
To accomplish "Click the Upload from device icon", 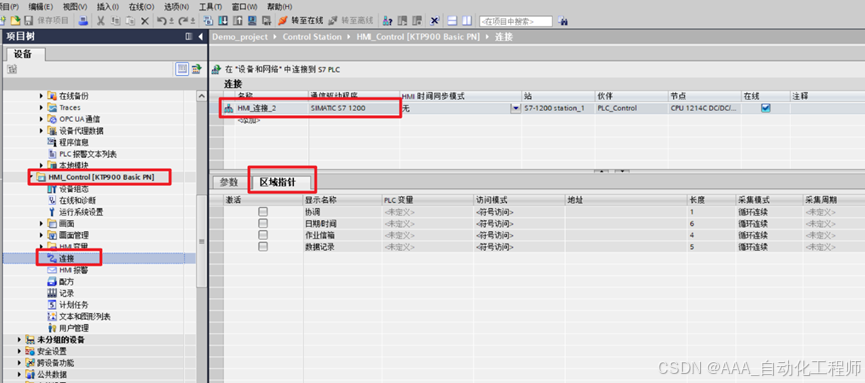I will pos(238,20).
